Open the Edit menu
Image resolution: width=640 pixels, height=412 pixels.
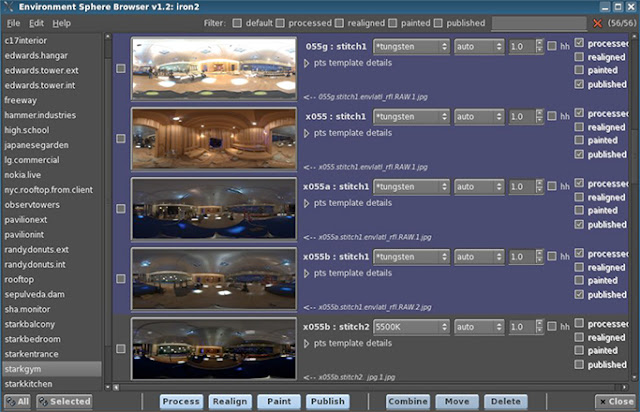coord(36,23)
